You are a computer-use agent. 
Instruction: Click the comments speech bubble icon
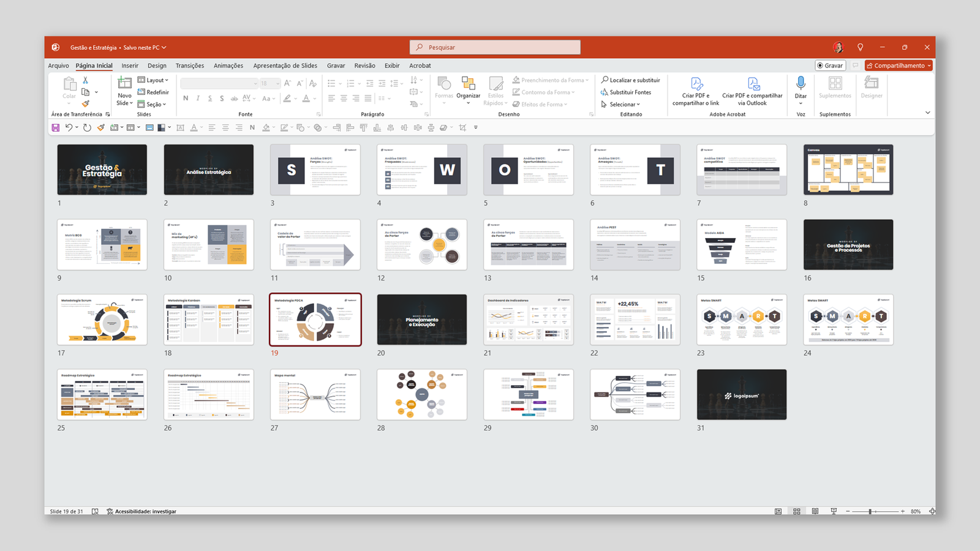click(x=856, y=66)
